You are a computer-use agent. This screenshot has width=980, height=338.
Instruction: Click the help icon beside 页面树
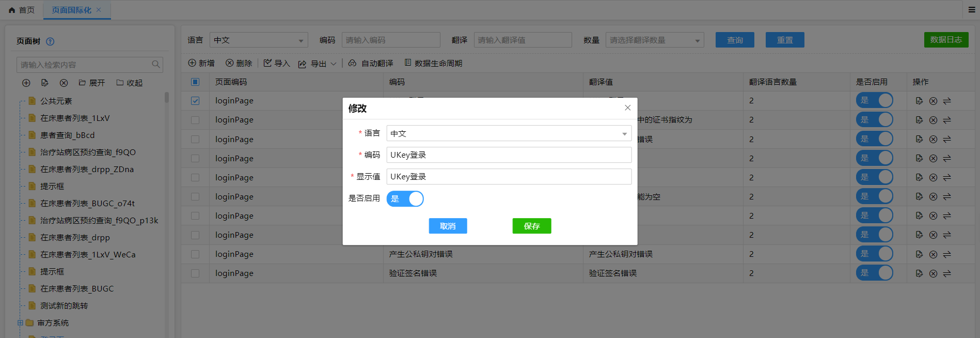(x=50, y=41)
